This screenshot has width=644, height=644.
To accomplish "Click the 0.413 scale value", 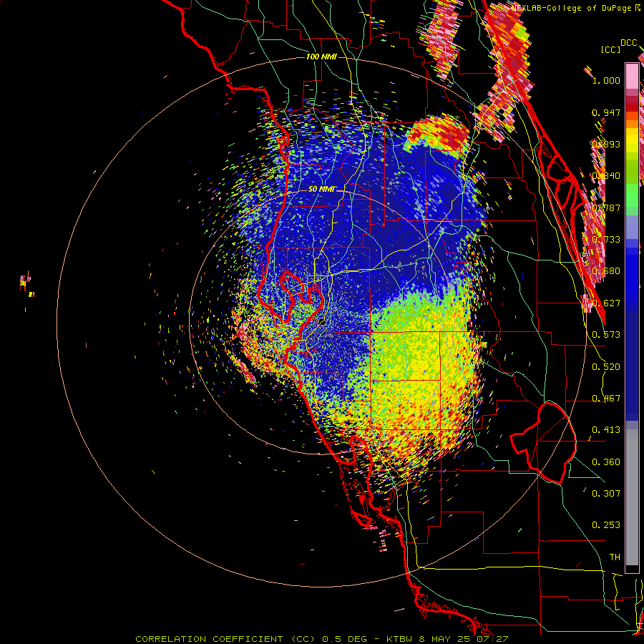I will click(x=606, y=430).
